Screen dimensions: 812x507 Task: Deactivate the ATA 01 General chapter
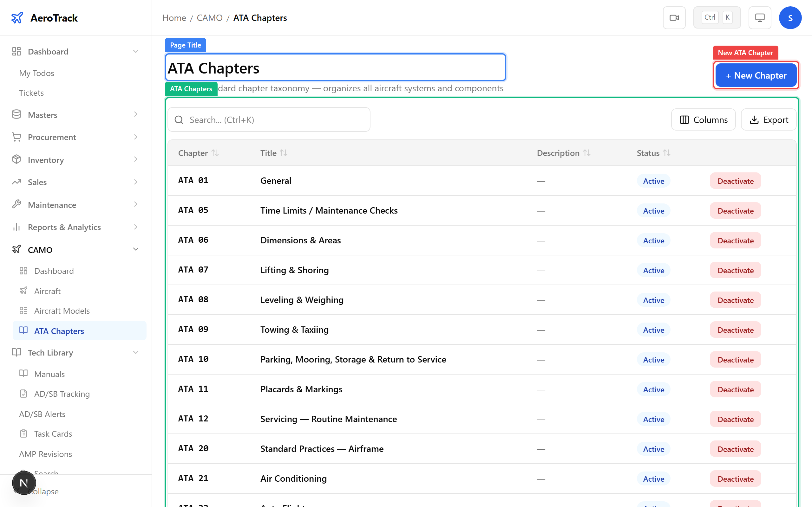click(x=735, y=181)
